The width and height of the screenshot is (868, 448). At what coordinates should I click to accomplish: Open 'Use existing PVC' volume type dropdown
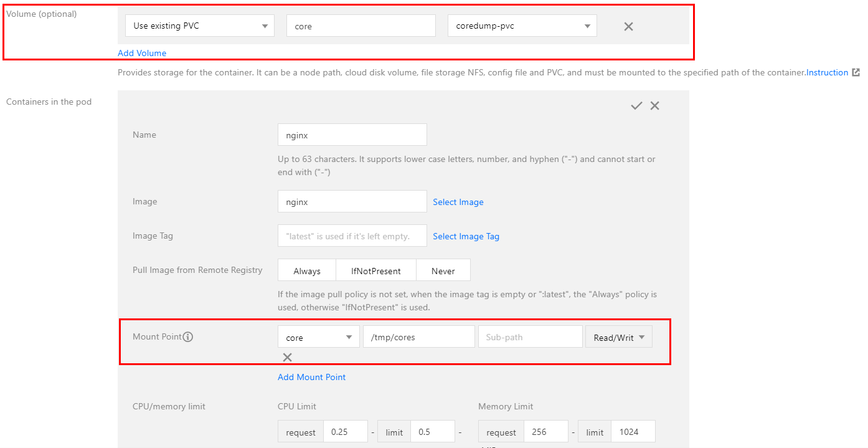[x=199, y=26]
